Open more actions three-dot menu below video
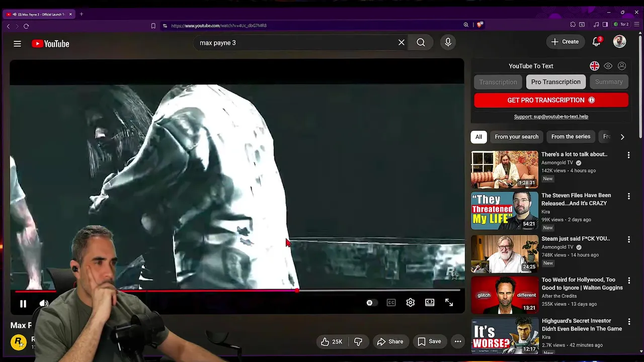 click(x=458, y=341)
